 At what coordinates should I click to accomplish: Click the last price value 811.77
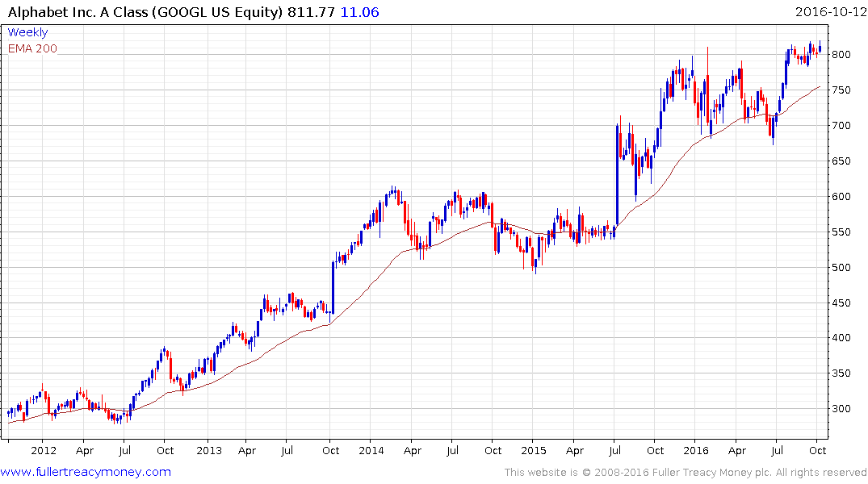311,12
